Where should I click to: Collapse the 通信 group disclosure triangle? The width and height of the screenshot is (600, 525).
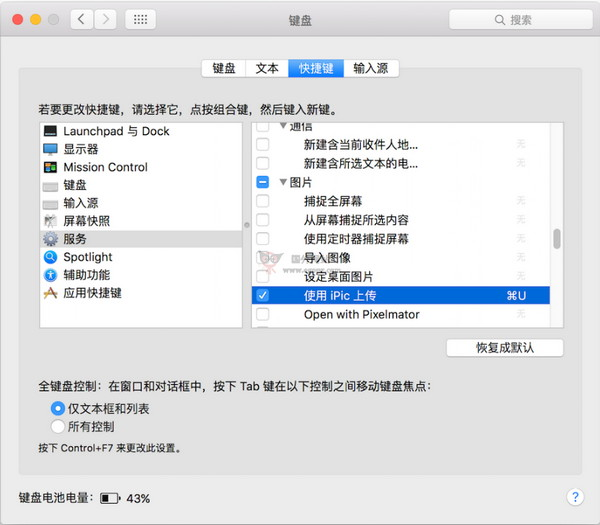[x=283, y=127]
